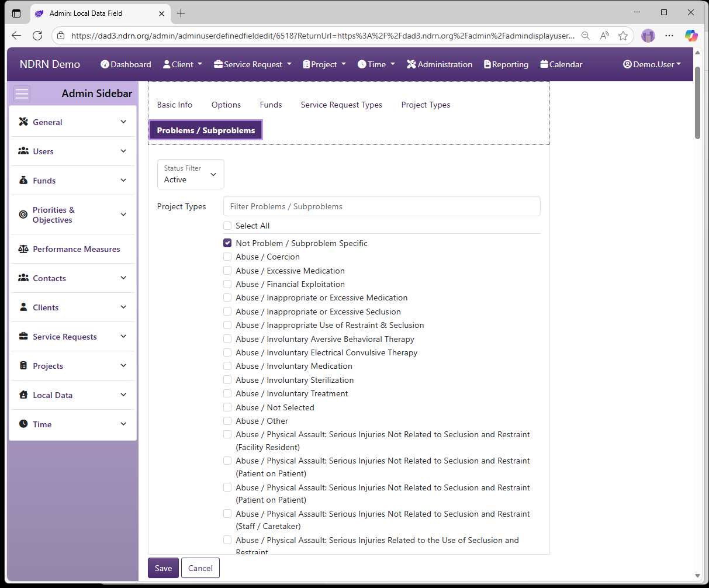The width and height of the screenshot is (709, 588).
Task: Click the Cancel button
Action: [x=200, y=568]
